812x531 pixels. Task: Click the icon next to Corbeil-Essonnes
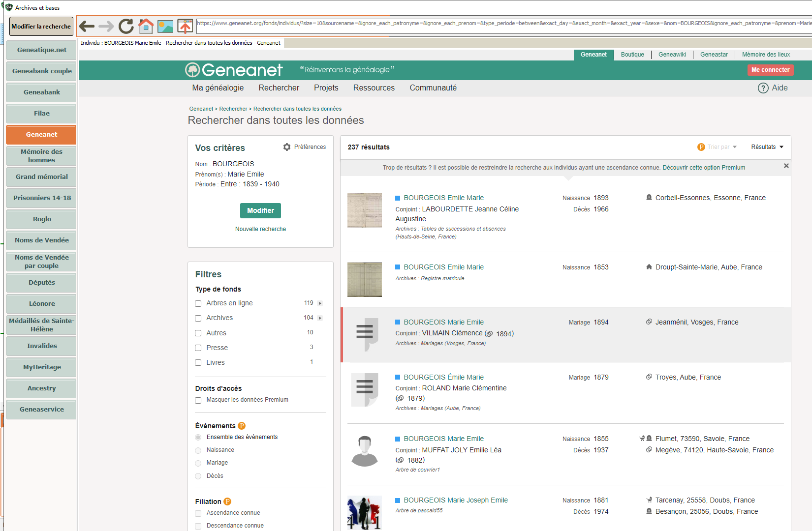pyautogui.click(x=649, y=198)
